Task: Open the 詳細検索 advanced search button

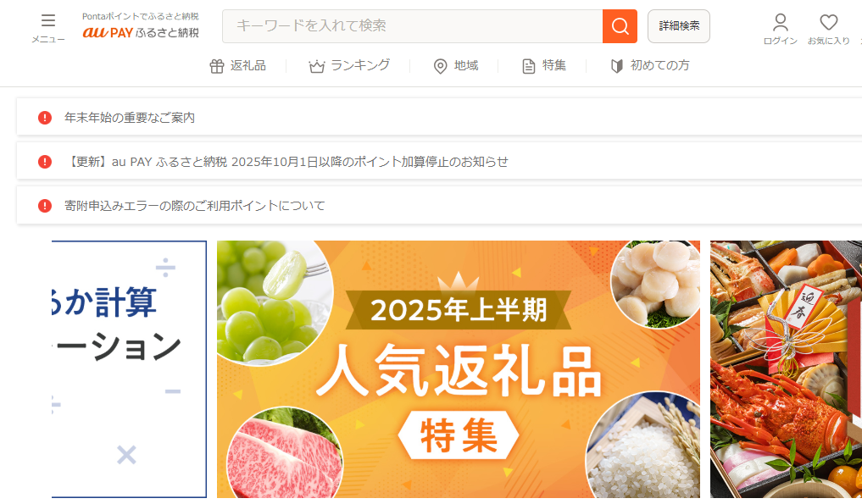Action: (x=678, y=25)
